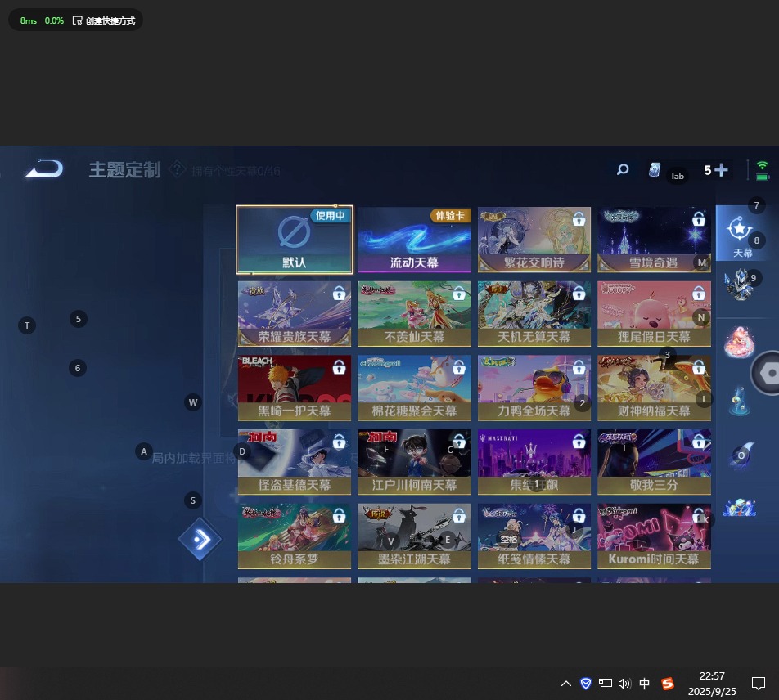Pick the Kuromi时间天幕 theme card

(x=654, y=536)
